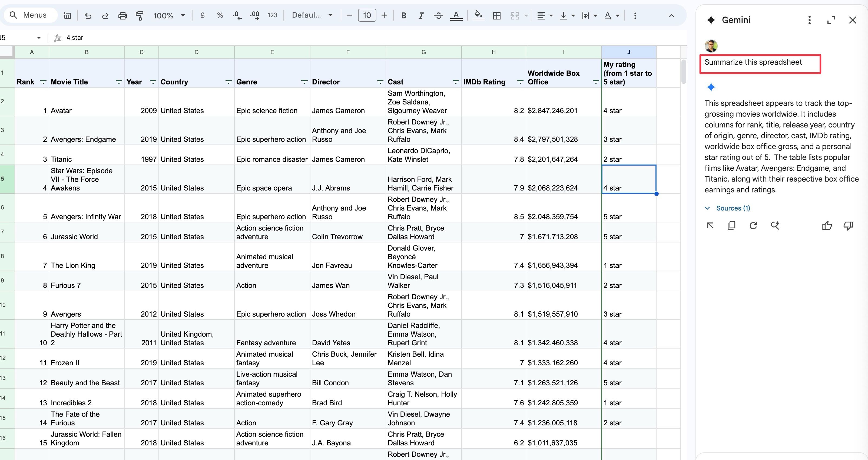Click the italic formatting icon

click(x=420, y=15)
